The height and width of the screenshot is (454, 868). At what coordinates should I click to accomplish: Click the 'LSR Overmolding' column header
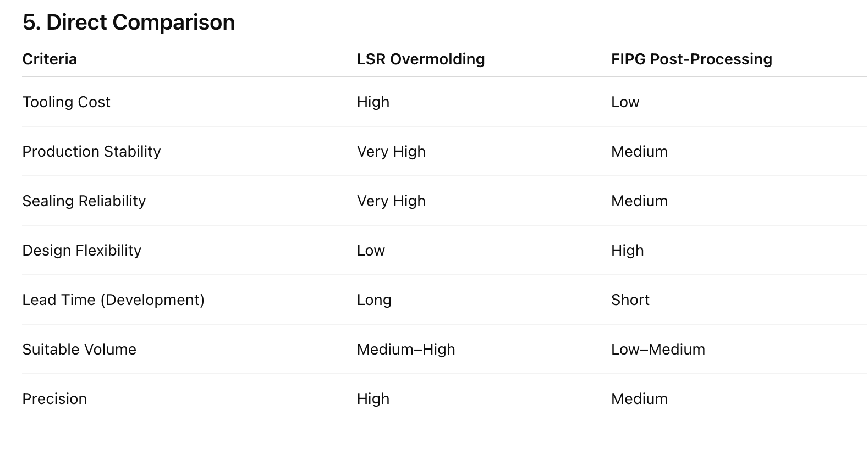pyautogui.click(x=421, y=59)
